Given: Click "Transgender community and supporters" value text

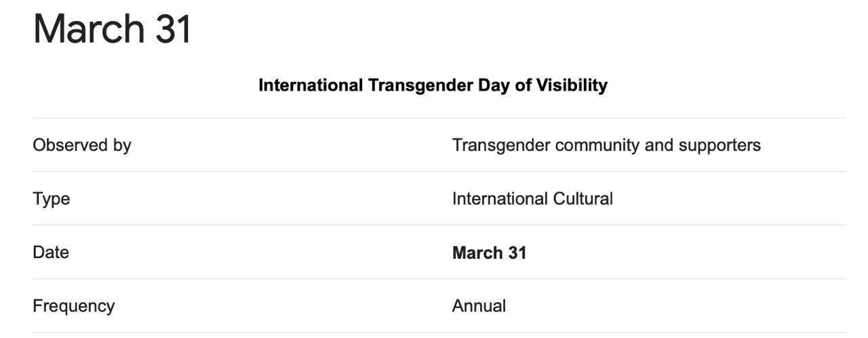Looking at the screenshot, I should [x=606, y=145].
